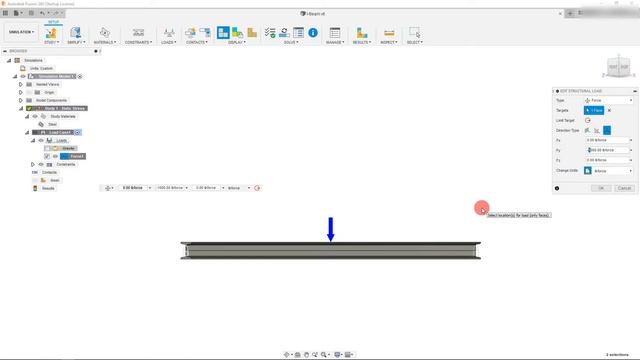Click the Redo arrow
The image size is (640, 360).
56,13
